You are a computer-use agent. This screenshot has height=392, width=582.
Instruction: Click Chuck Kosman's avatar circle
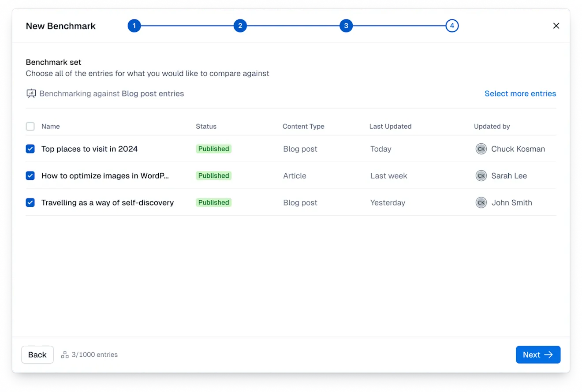[x=481, y=149]
